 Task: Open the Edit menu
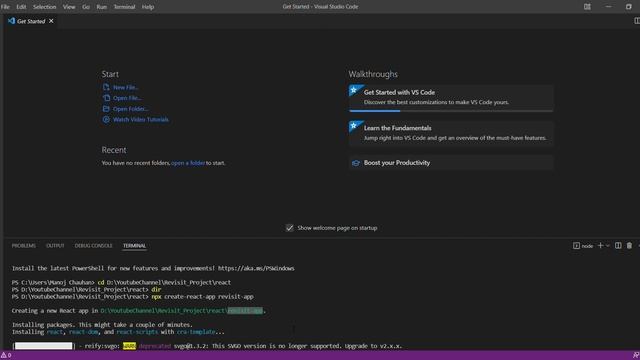click(x=21, y=7)
